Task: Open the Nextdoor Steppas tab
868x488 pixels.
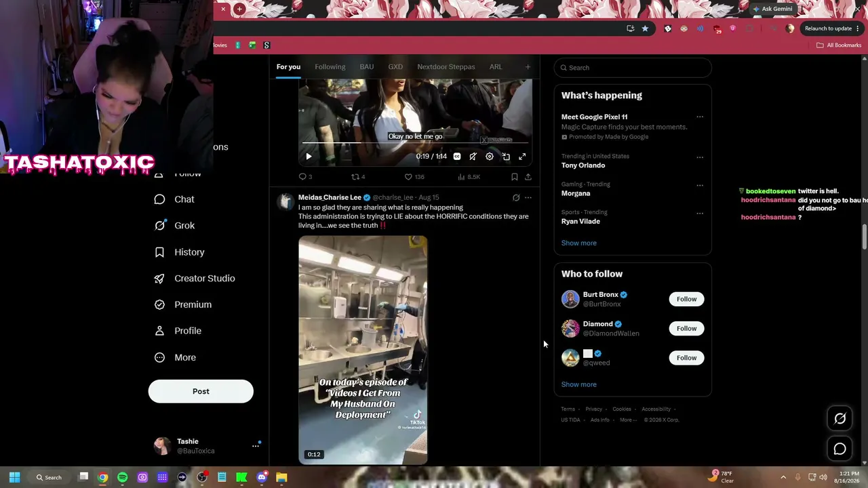Action: tap(446, 67)
